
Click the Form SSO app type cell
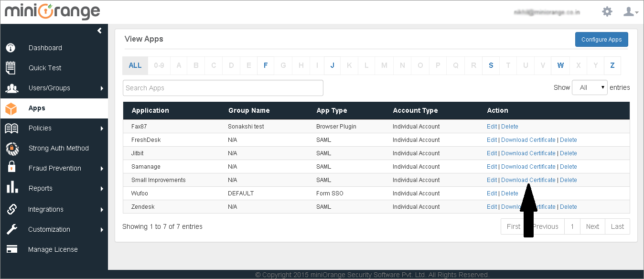pyautogui.click(x=330, y=193)
